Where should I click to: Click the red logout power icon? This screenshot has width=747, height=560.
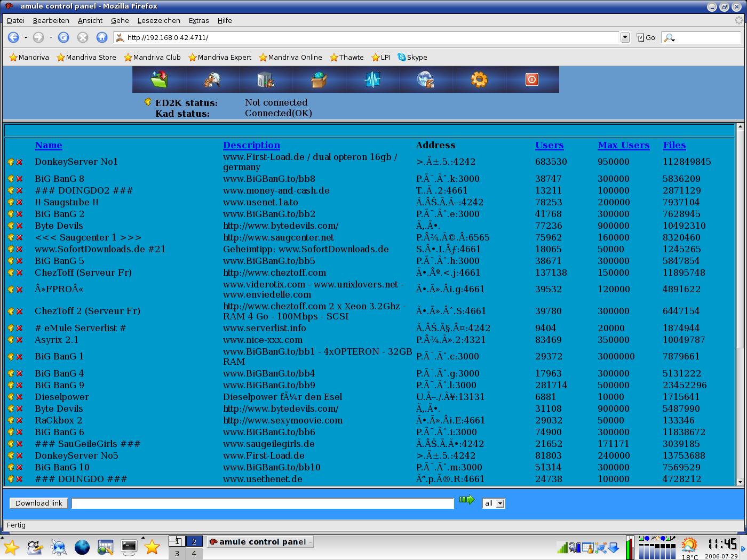(531, 79)
